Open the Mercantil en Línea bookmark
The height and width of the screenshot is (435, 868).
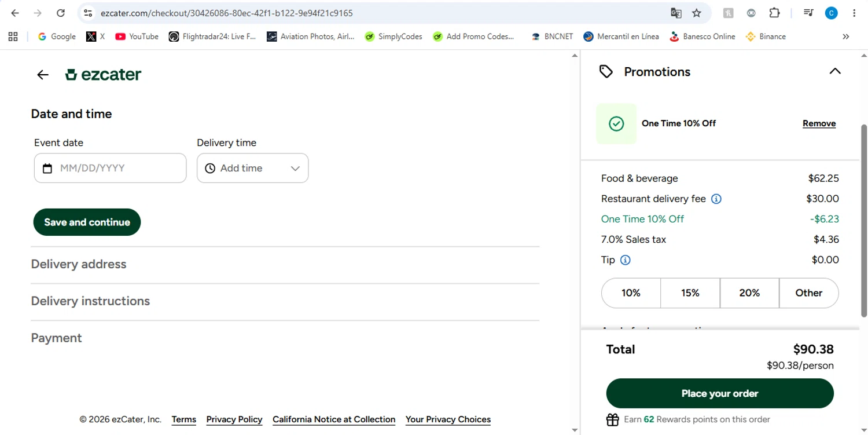[621, 36]
